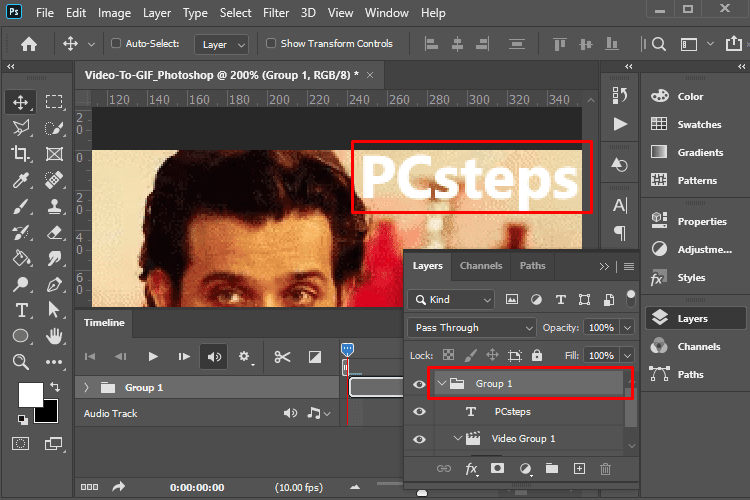
Task: Select the Paint Bucket tool
Action: (x=21, y=258)
